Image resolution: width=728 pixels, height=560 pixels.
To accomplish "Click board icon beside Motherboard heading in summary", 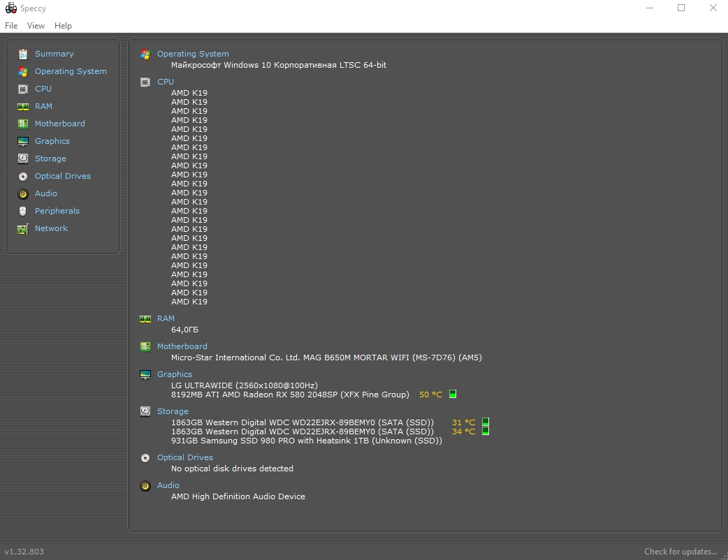I will pyautogui.click(x=145, y=346).
